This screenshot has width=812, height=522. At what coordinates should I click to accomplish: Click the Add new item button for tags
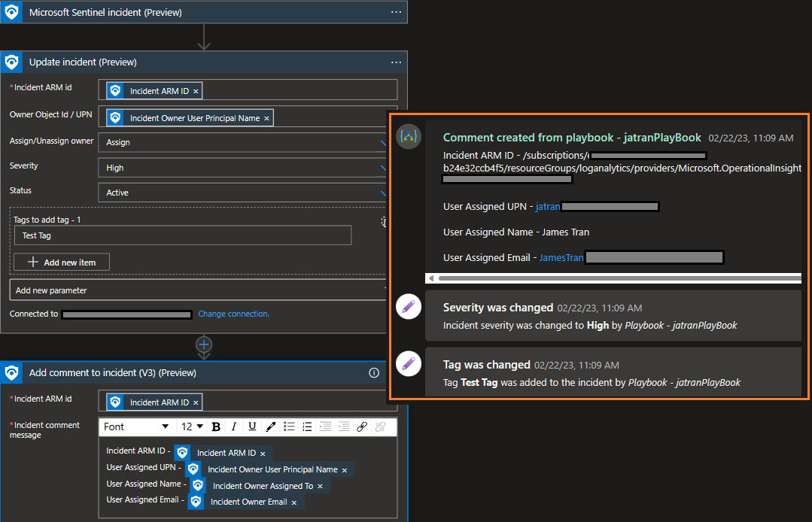click(61, 262)
